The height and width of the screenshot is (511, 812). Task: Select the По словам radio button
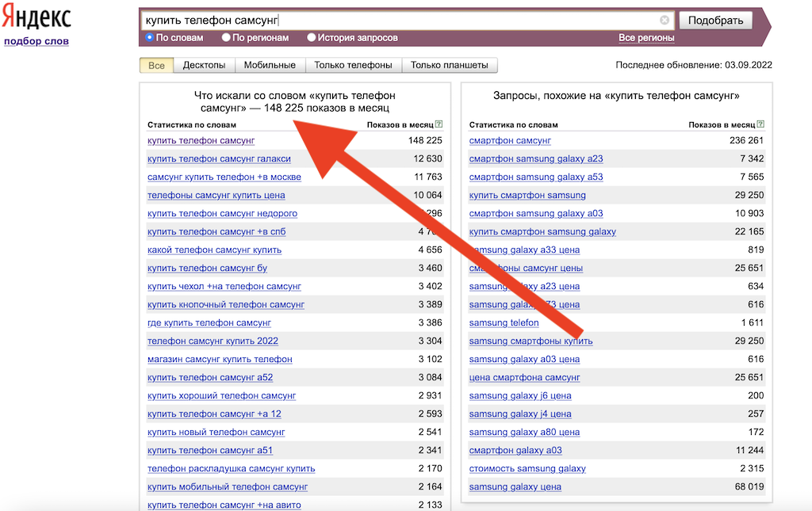150,37
